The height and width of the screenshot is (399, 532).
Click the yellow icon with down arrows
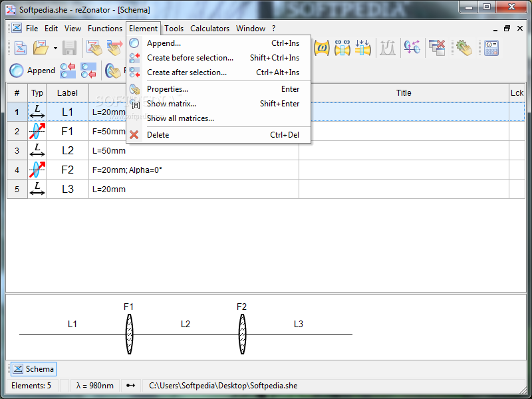point(362,48)
